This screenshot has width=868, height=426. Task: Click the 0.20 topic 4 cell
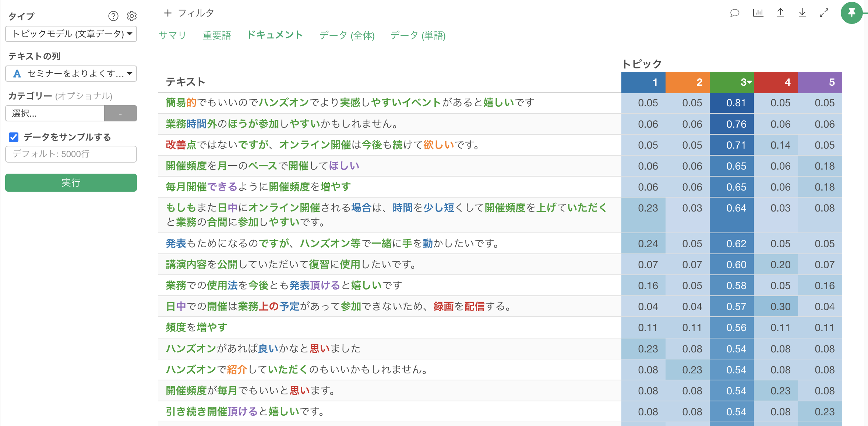[776, 265]
